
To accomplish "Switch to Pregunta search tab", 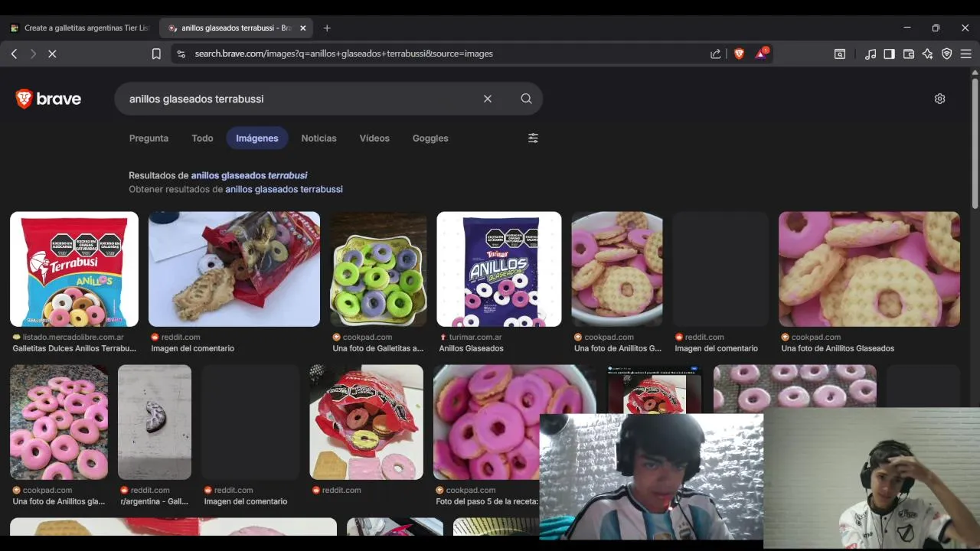I will pos(149,139).
